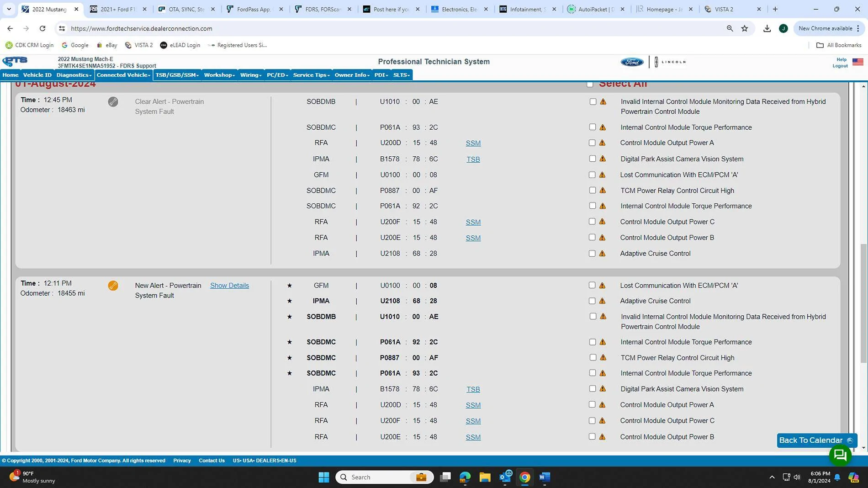Open Microsoft Edge from taskbar
The image size is (868, 488).
(x=465, y=477)
